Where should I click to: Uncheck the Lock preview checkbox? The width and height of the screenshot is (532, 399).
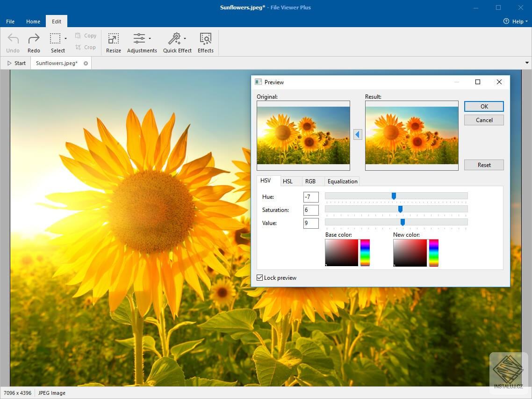(259, 277)
